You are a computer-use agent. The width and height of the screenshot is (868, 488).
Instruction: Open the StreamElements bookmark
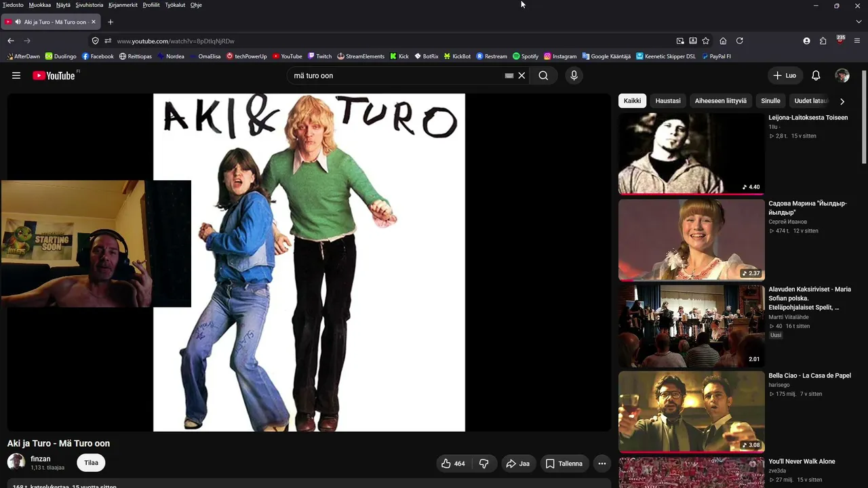[361, 56]
